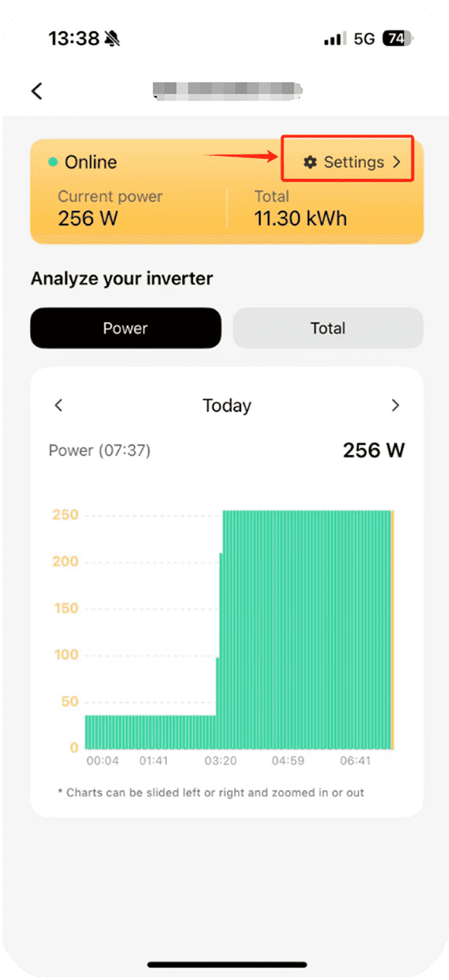449x980 pixels.
Task: Select the orange latest bar in chart
Action: point(392,629)
